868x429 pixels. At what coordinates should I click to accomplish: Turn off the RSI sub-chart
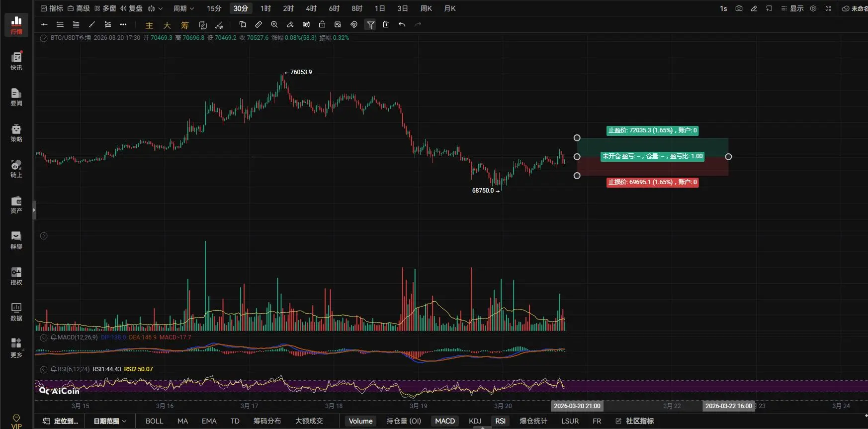[x=500, y=421]
